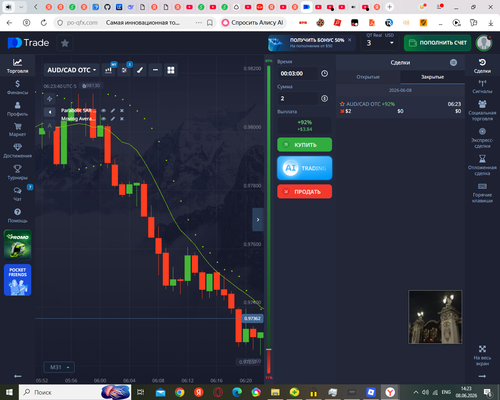Click the letter A auto-scale icon on chart

(49, 126)
